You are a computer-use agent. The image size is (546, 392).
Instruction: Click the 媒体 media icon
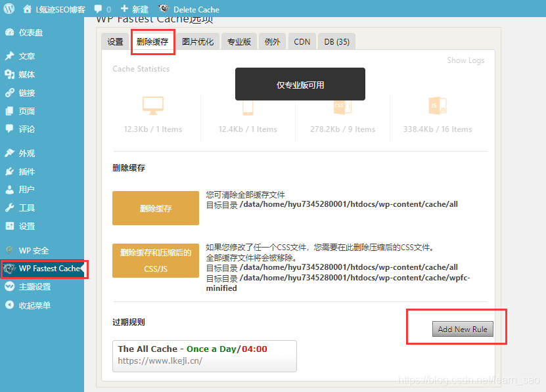pyautogui.click(x=10, y=74)
